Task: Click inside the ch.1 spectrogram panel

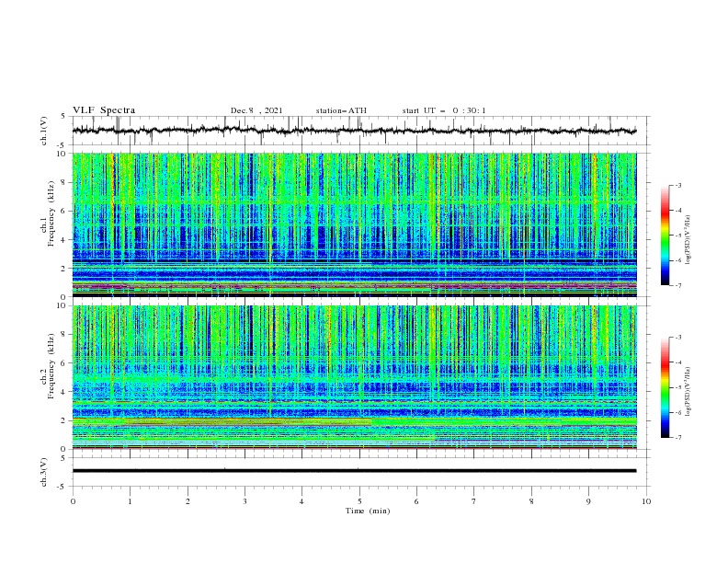Action: point(355,224)
